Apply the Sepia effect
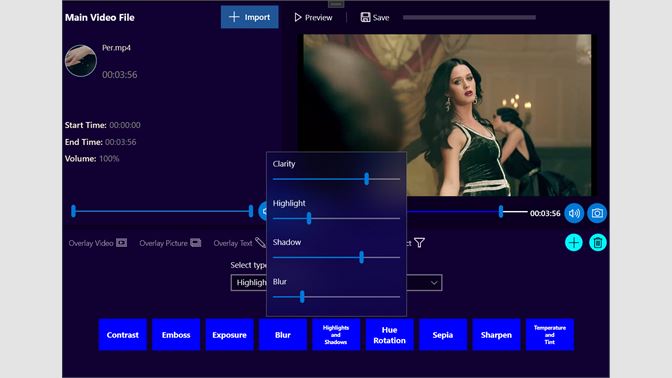The image size is (672, 378). [x=443, y=335]
